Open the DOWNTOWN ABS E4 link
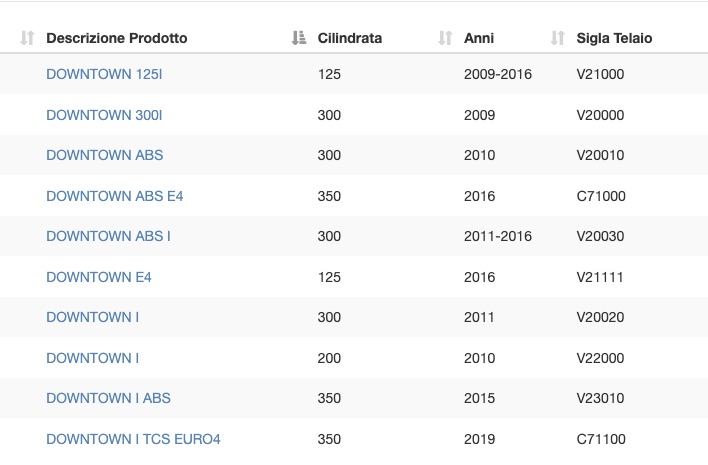This screenshot has height=465, width=708. pyautogui.click(x=115, y=196)
